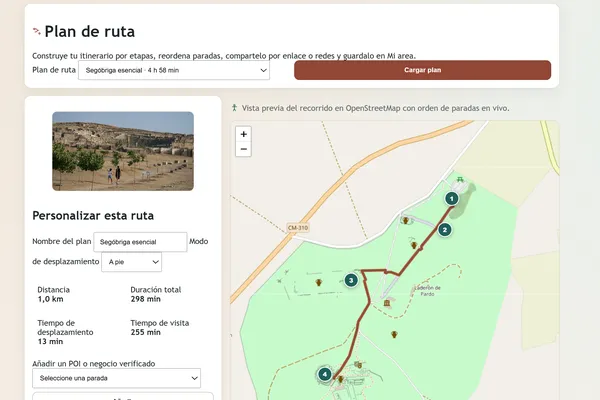Open the Plan de ruta dropdown
Viewport: 600px width, 400px height.
tap(174, 70)
